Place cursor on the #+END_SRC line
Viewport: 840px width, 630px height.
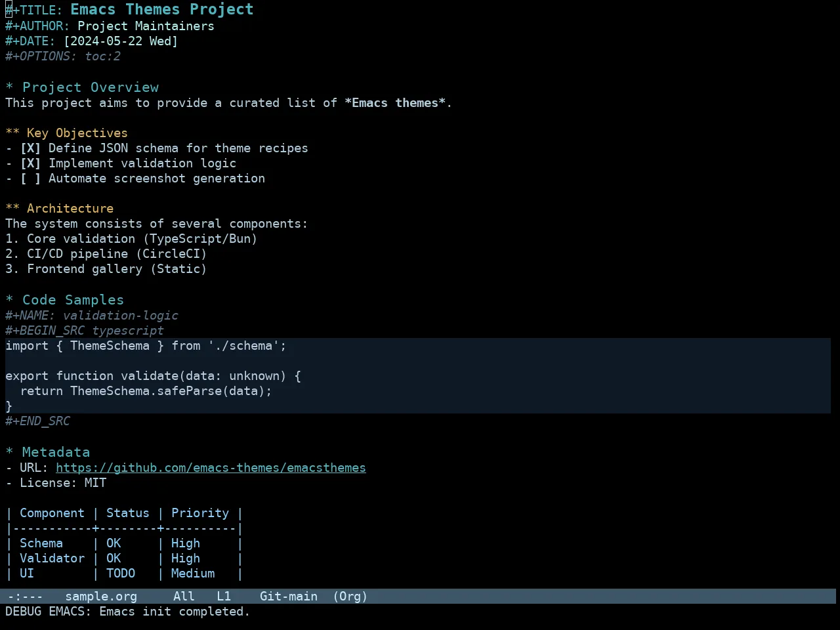click(37, 421)
